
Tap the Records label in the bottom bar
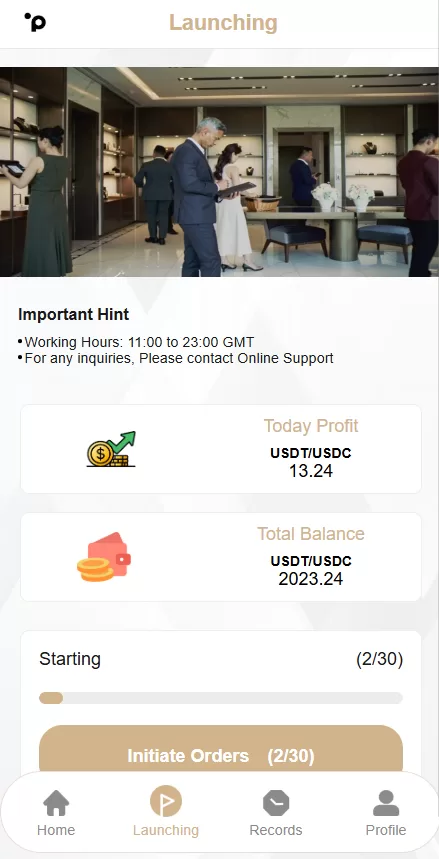[x=276, y=830]
